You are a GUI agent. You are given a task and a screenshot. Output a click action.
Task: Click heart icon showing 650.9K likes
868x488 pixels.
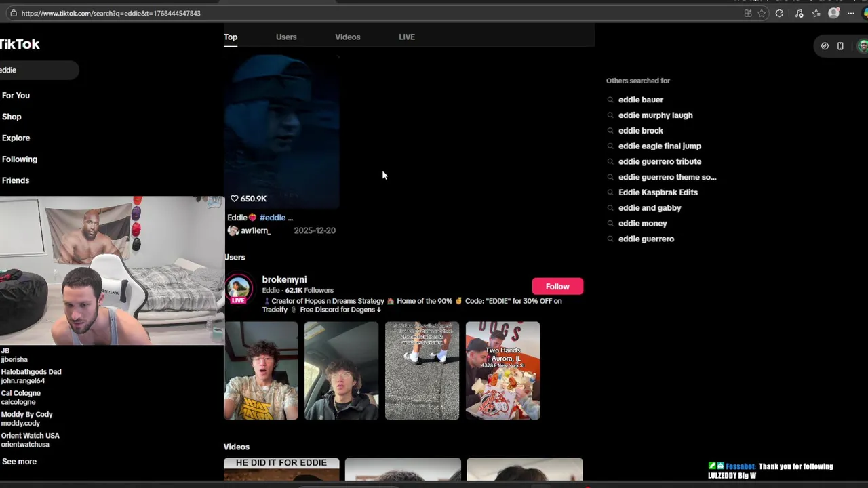point(235,199)
